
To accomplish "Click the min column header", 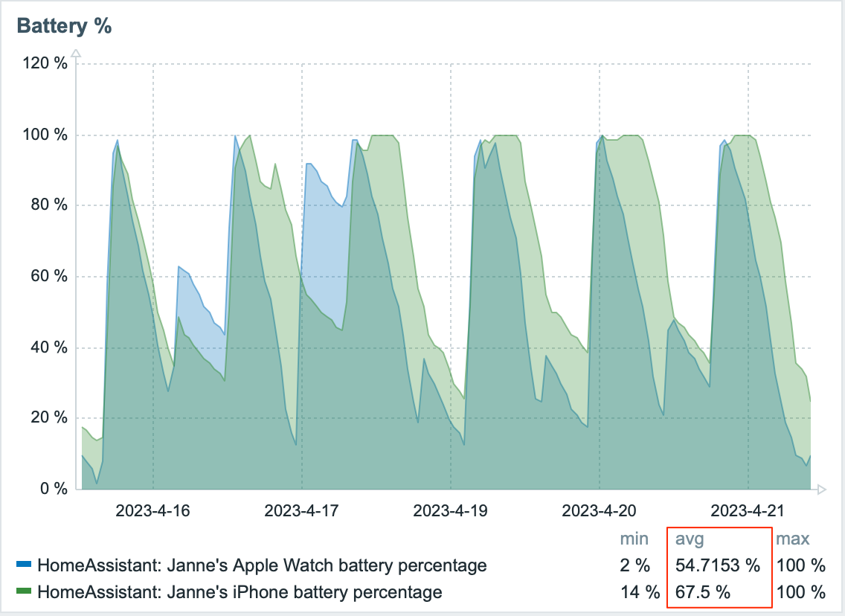I will click(x=635, y=539).
